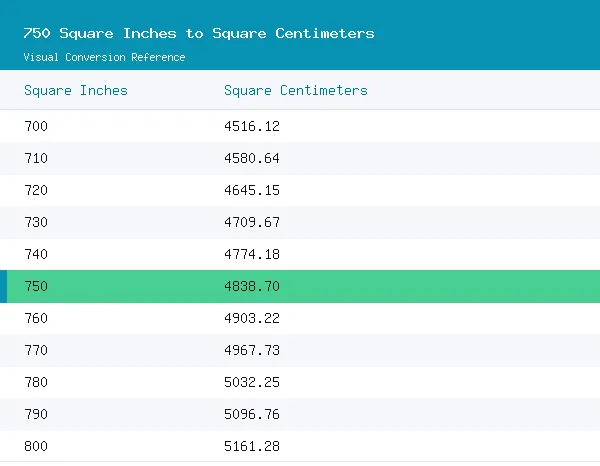Viewport: 600px width, 466px height.
Task: Click the 'Visual Conversion Reference' subtitle
Action: [104, 57]
